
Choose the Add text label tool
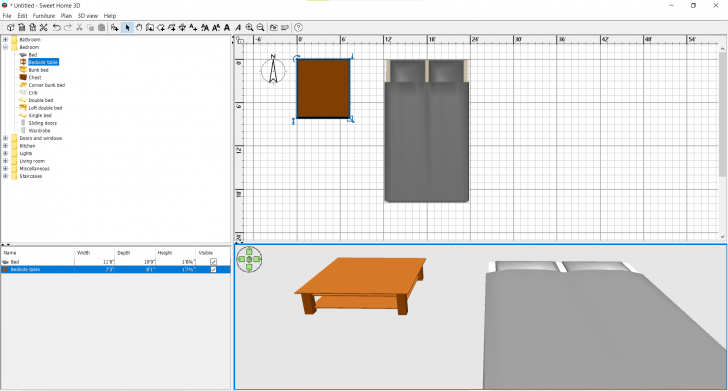pyautogui.click(x=193, y=28)
